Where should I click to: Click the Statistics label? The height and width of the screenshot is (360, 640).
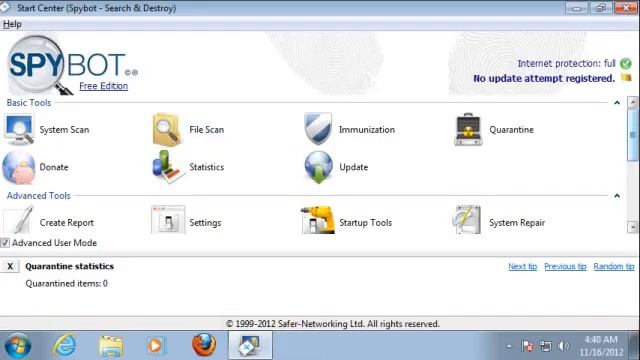207,167
